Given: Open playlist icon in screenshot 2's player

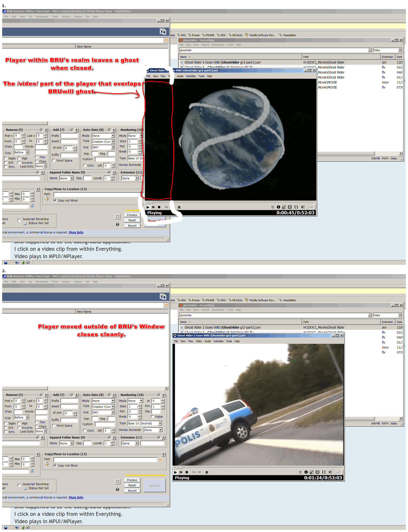Looking at the screenshot, I should click(x=300, y=472).
